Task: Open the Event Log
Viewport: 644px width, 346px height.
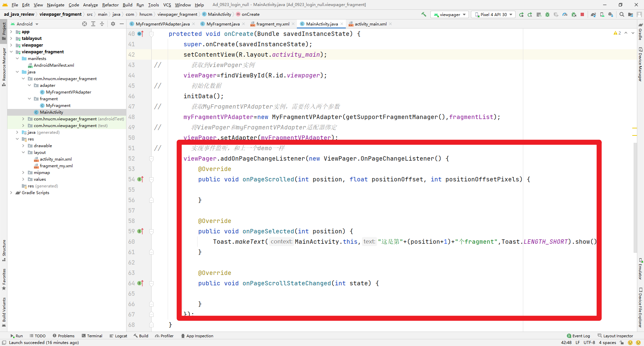Action: [x=578, y=336]
